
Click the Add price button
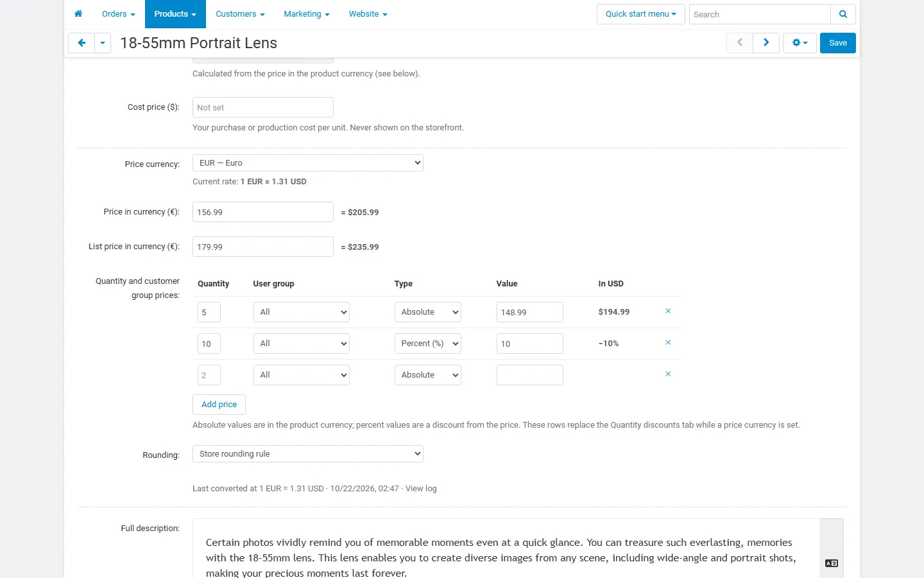coord(219,405)
